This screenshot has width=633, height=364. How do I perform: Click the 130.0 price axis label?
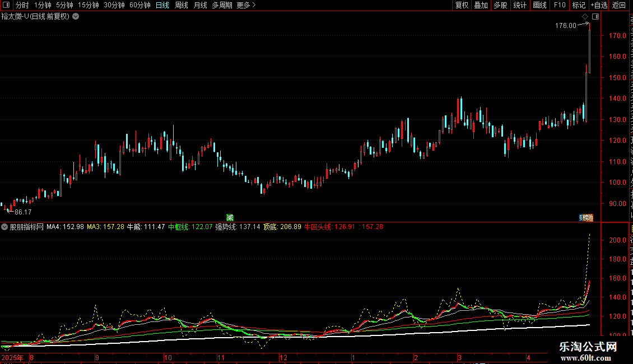point(617,119)
